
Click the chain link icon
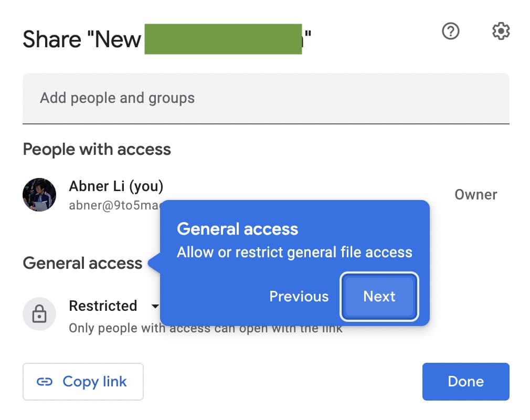point(45,382)
